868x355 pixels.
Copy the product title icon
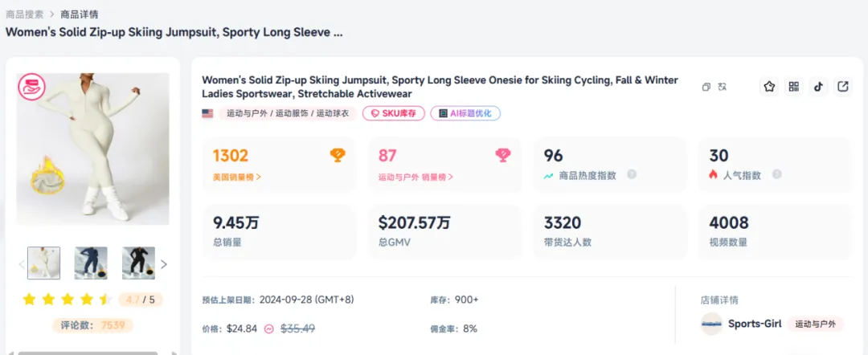click(x=706, y=87)
